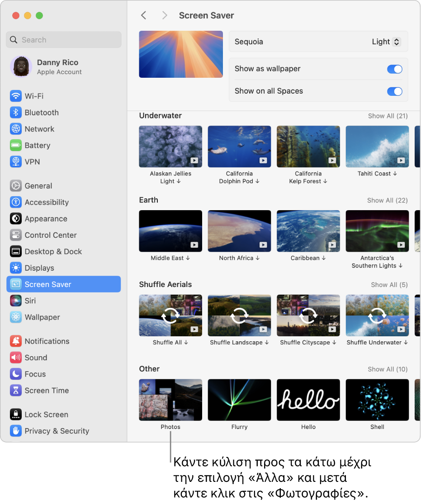
Task: Select Tahiti Coast thumbnail
Action: pyautogui.click(x=377, y=146)
